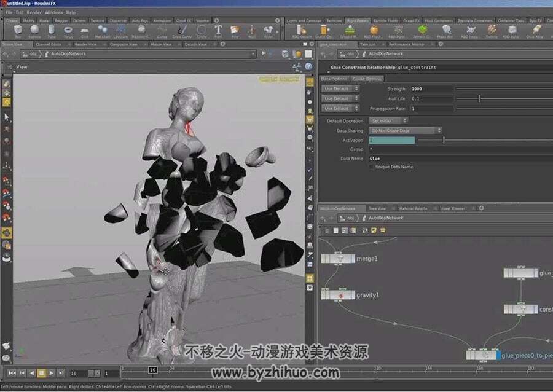Expand the viewport path bar dropdown arrow
The height and width of the screenshot is (392, 553).
pyautogui.click(x=253, y=54)
